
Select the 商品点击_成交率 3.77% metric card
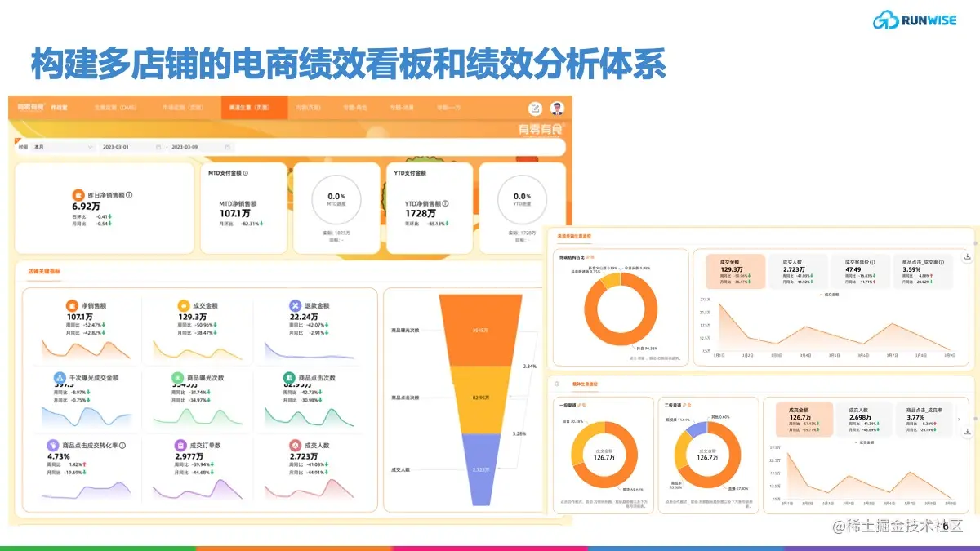[x=924, y=420]
